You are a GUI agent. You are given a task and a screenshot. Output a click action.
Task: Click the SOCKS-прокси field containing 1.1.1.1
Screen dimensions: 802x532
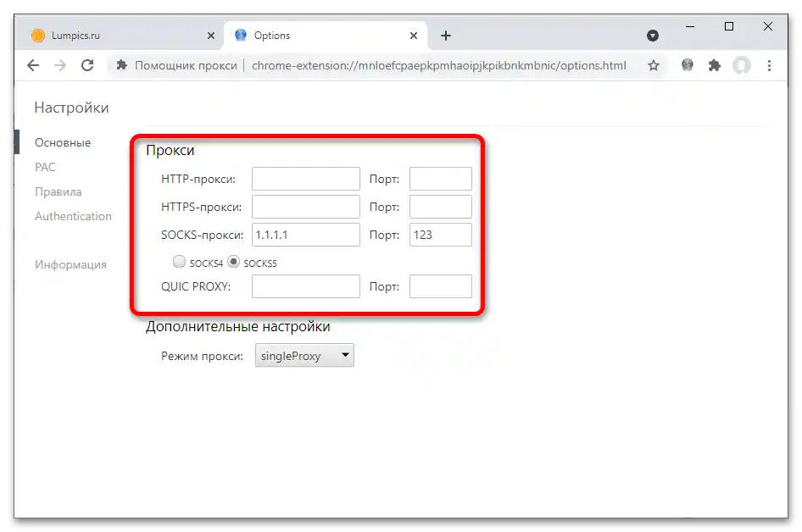(306, 235)
